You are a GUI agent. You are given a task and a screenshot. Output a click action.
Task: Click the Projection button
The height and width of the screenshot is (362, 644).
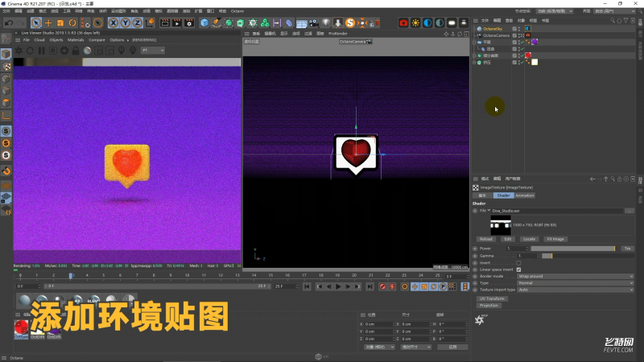(x=489, y=306)
